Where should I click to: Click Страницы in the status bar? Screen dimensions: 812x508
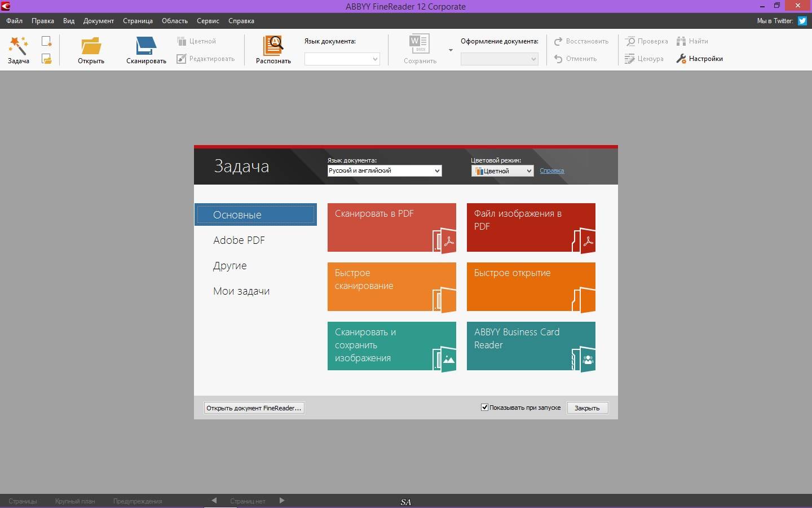tap(23, 501)
